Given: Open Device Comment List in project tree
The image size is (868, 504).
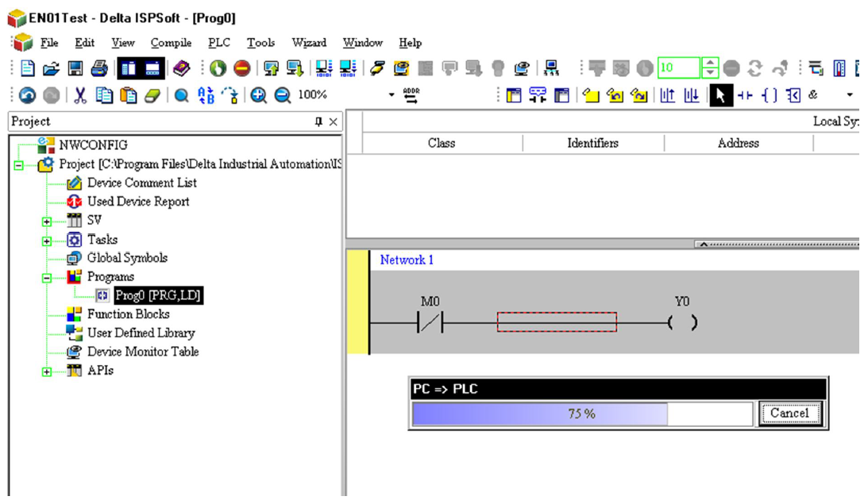Looking at the screenshot, I should click(x=141, y=183).
